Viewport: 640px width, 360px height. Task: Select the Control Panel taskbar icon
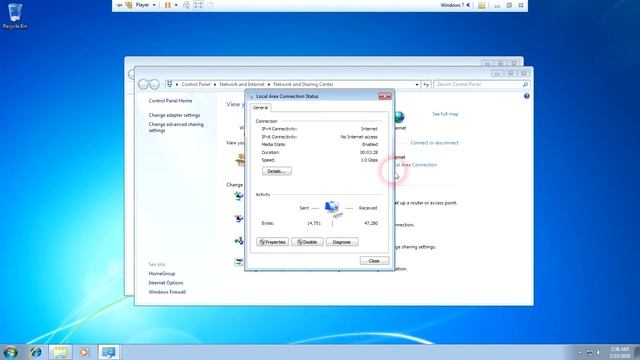[x=109, y=352]
